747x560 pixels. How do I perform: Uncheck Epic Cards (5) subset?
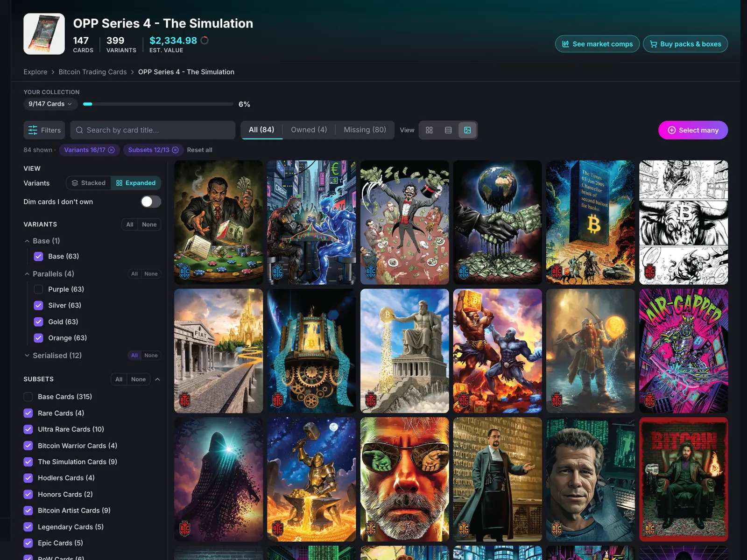click(x=28, y=543)
